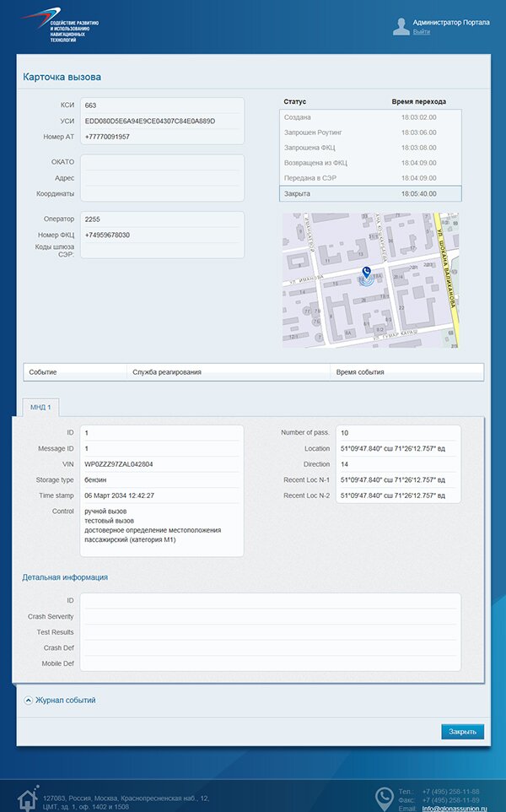This screenshot has width=506, height=812.
Task: Click the empty ОКАТО field
Action: 162,162
